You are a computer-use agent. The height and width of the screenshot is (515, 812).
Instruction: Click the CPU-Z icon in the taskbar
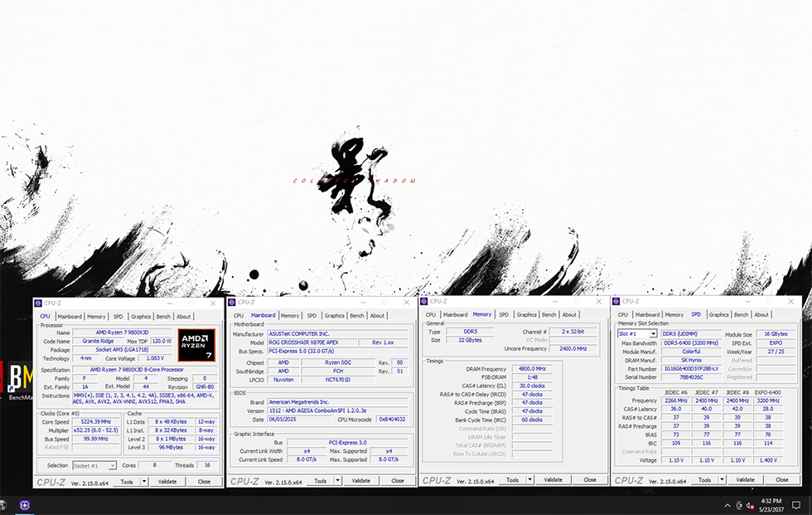pyautogui.click(x=24, y=505)
